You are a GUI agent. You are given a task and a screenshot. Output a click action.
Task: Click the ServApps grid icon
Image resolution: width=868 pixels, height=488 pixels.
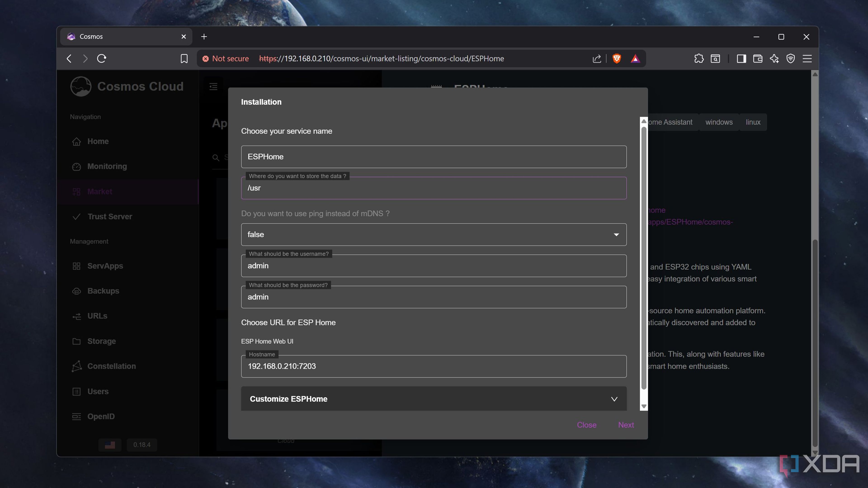point(76,266)
